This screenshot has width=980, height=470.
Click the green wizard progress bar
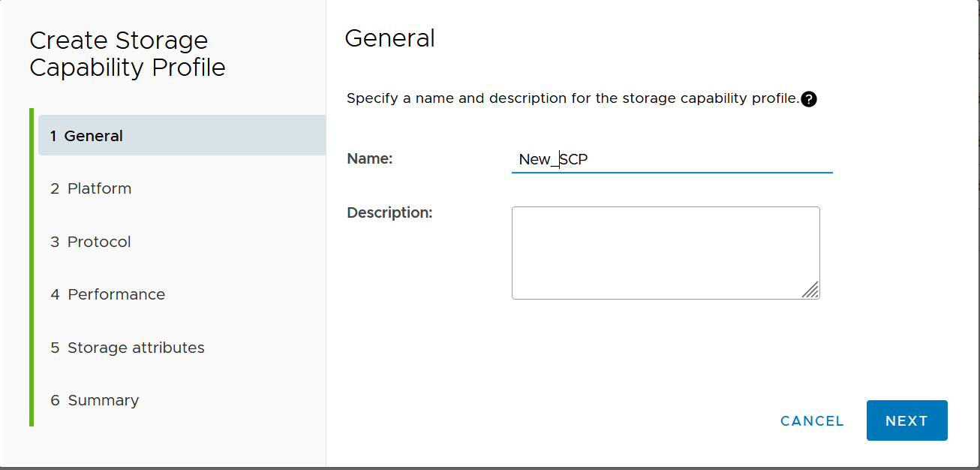tap(32, 267)
